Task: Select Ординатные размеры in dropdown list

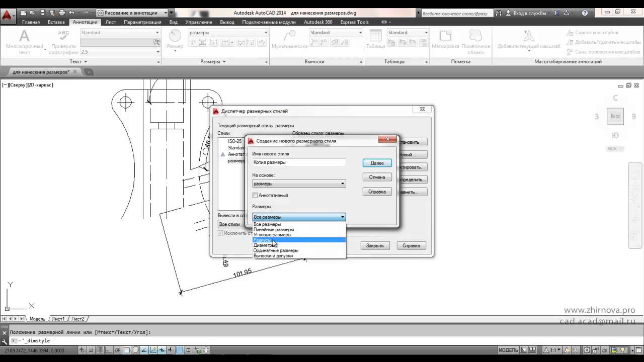Action: pos(299,250)
